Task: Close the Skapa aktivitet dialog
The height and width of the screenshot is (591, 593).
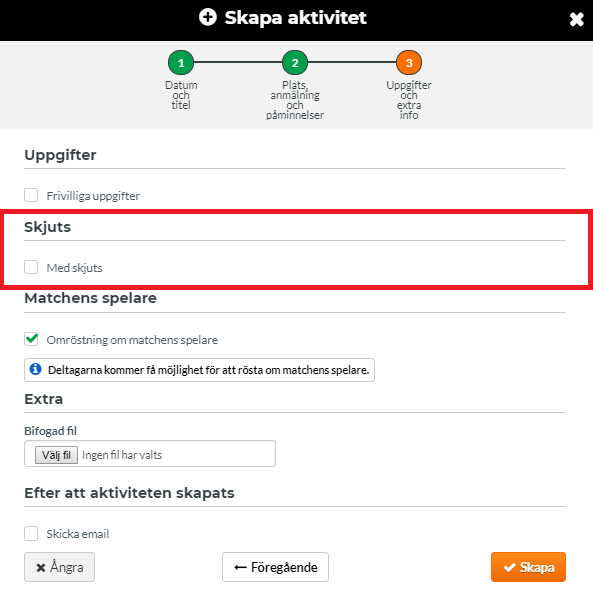Action: [576, 19]
